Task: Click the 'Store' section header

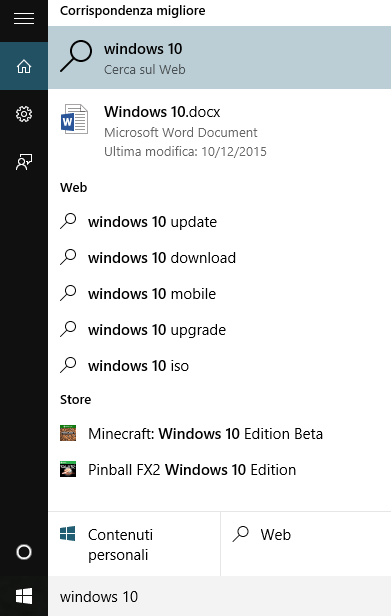Action: pyautogui.click(x=75, y=400)
